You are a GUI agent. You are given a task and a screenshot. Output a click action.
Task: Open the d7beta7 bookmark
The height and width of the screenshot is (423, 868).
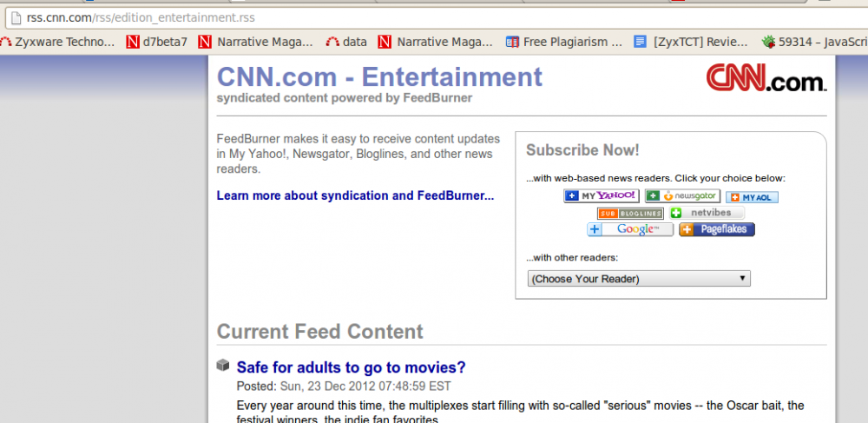(x=156, y=42)
